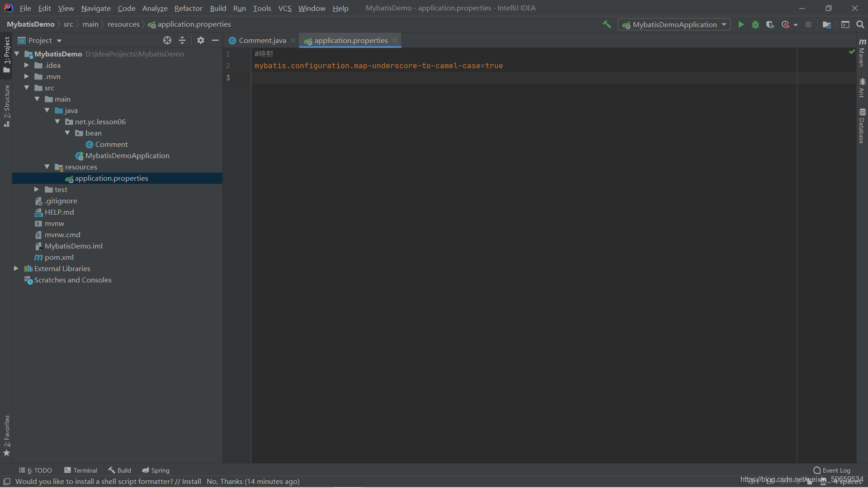Collapse all nodes in the Project panel
This screenshot has height=488, width=868.
[x=182, y=40]
